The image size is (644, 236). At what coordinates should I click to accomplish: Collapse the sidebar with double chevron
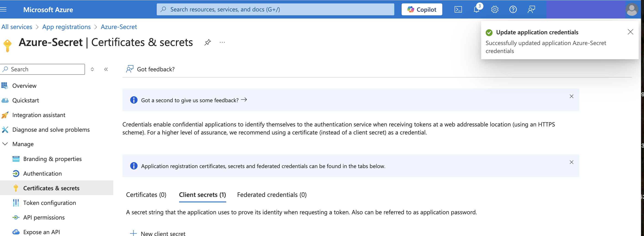pos(106,69)
